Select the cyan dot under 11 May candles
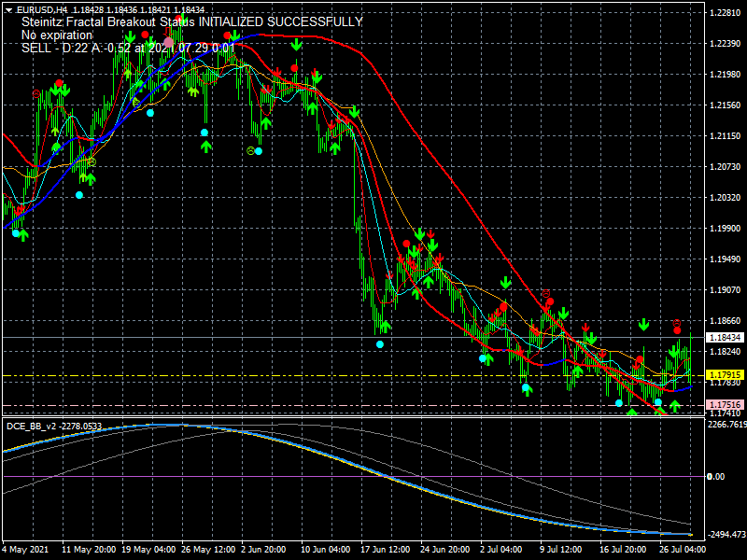 pyautogui.click(x=79, y=195)
